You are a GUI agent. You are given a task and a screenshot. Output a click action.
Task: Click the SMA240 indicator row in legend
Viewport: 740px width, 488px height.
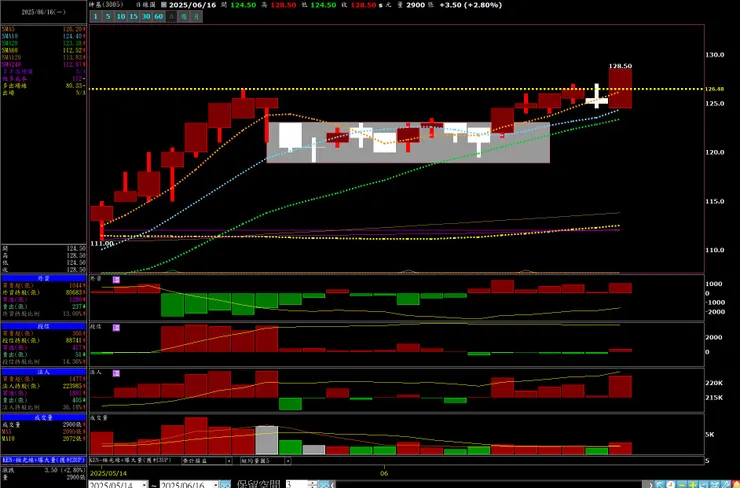43,65
